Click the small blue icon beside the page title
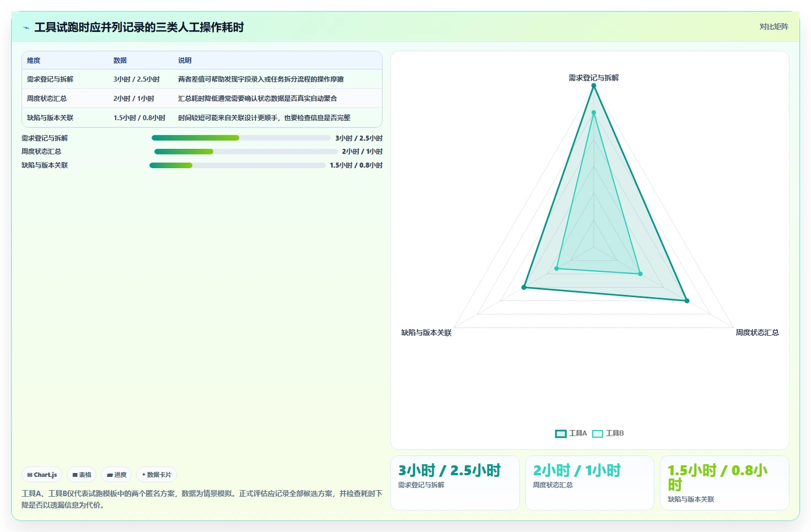Screen dimensions: 811x532 click(x=26, y=28)
